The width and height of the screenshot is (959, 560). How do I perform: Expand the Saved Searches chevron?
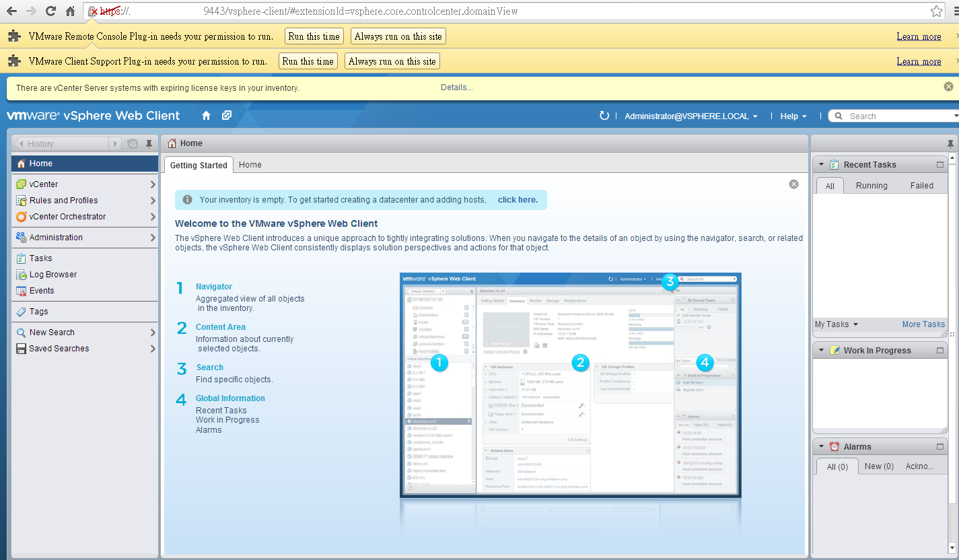coord(153,348)
